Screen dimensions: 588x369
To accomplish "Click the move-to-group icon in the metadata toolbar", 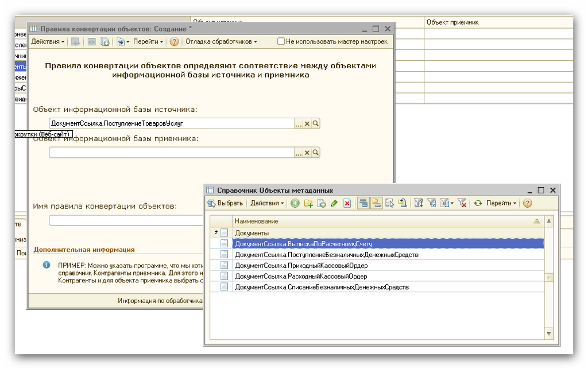I will [x=403, y=203].
